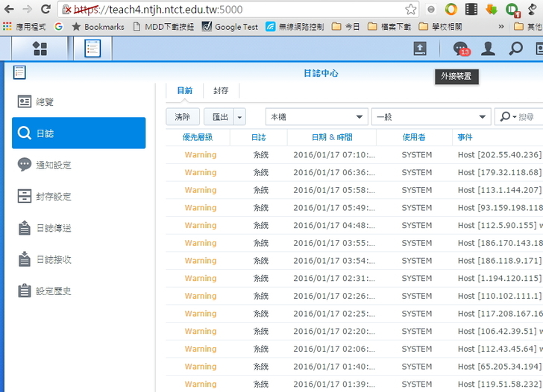Open the DSM main menu grid icon
543x392 pixels.
40,48
